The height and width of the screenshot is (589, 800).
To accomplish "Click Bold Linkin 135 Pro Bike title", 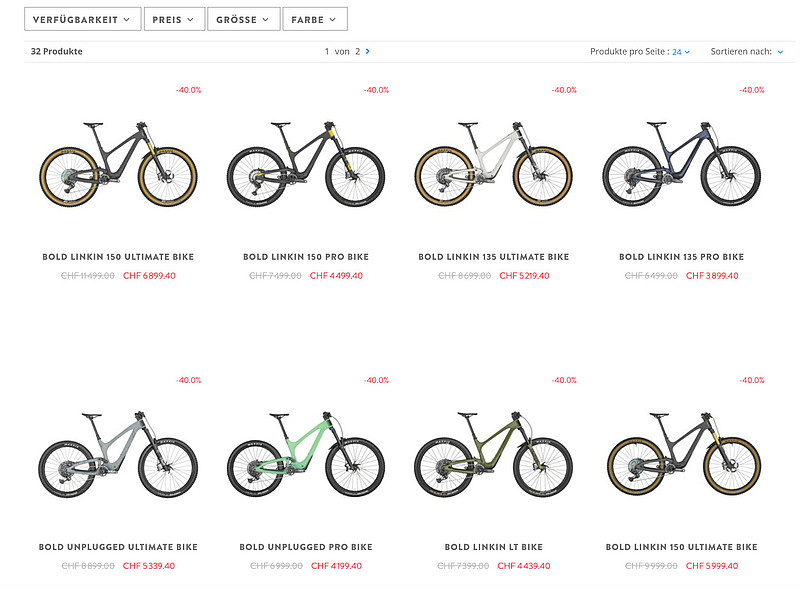I will [x=681, y=257].
